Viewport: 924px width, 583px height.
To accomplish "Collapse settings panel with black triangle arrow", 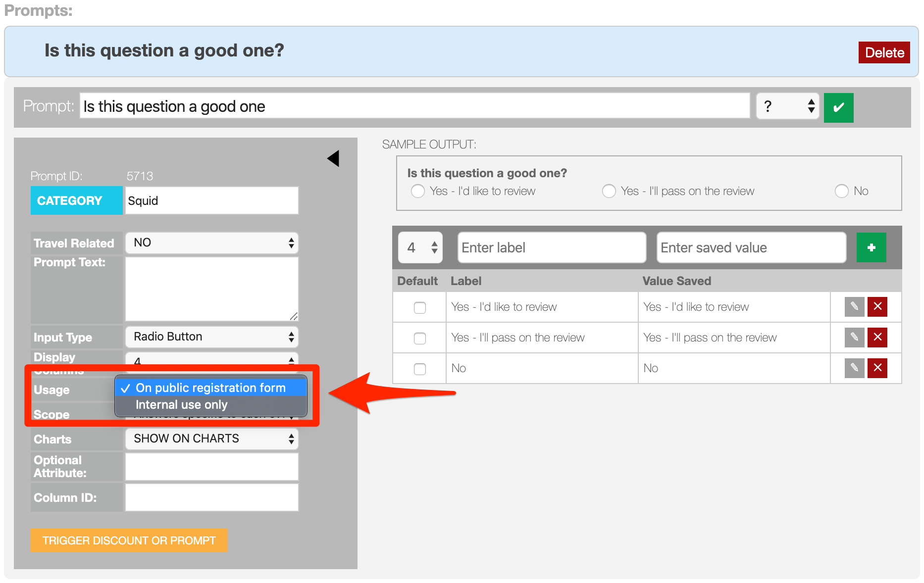I will 334,159.
